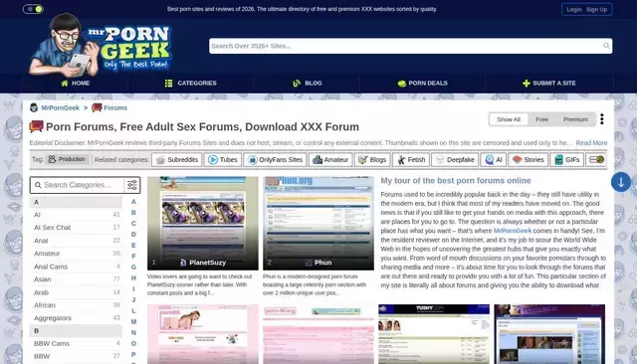This screenshot has height=364, width=637.
Task: Select the Show All filter
Action: point(509,119)
